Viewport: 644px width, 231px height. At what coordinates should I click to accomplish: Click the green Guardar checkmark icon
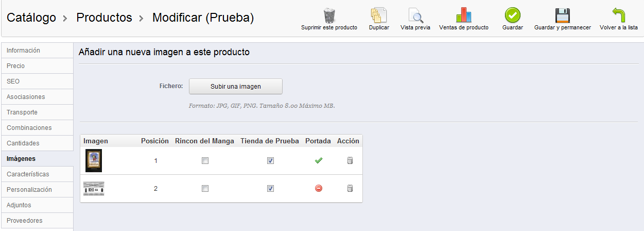512,15
